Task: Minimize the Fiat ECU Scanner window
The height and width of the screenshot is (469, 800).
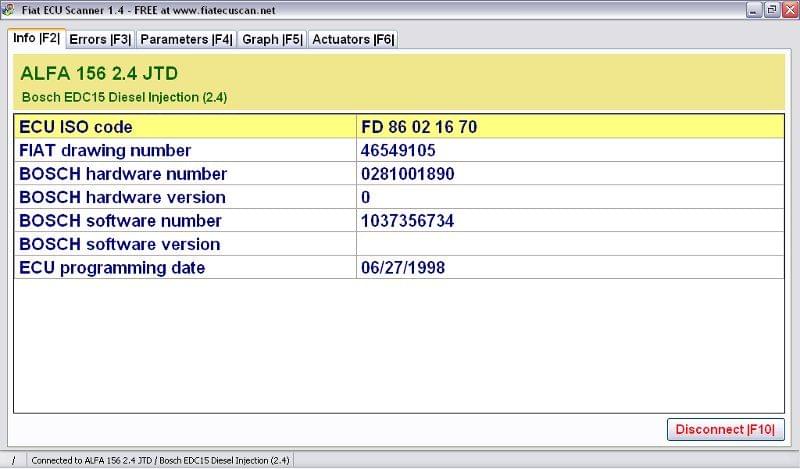Action: (754, 10)
